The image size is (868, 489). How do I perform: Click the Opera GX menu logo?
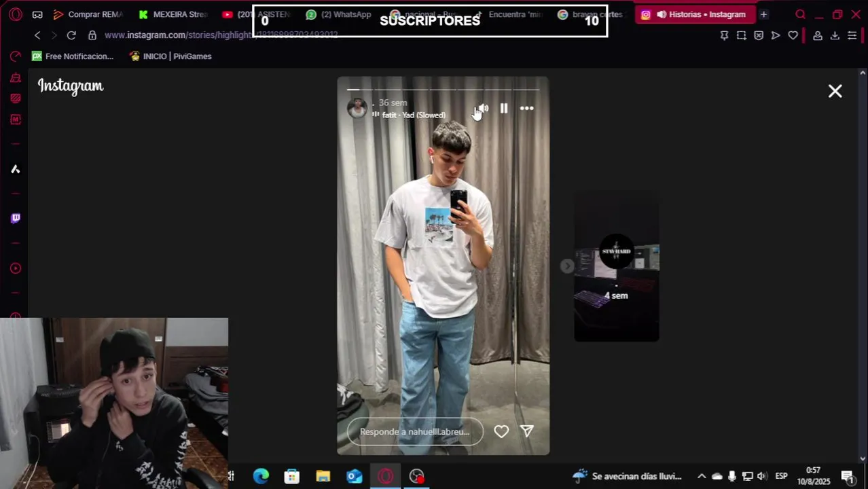pos(16,14)
